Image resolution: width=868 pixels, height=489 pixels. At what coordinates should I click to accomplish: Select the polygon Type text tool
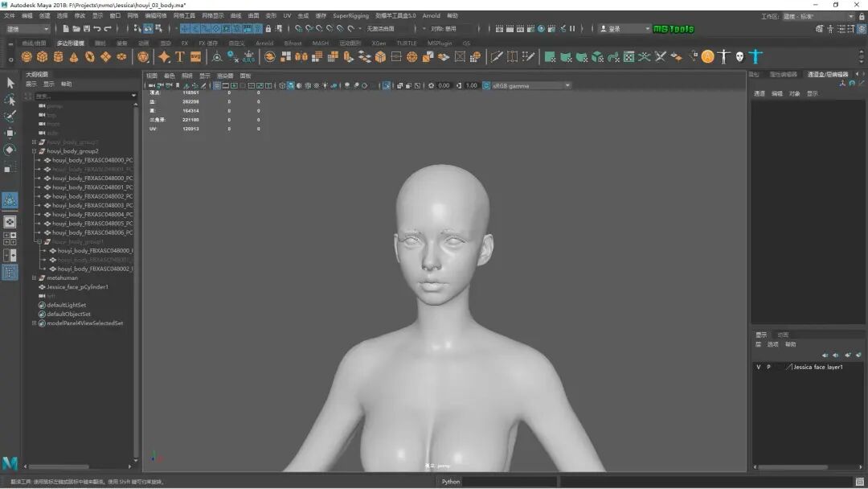(180, 57)
